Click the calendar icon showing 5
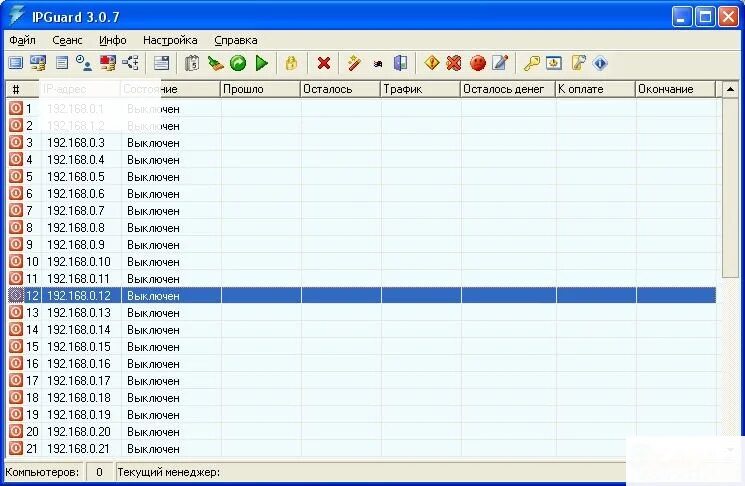 [192, 63]
